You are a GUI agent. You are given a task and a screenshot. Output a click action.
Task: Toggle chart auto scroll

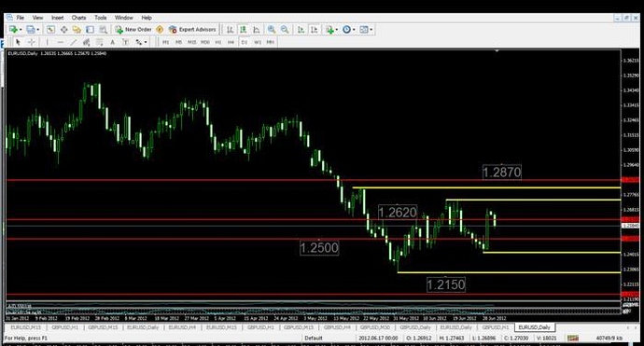[301, 30]
